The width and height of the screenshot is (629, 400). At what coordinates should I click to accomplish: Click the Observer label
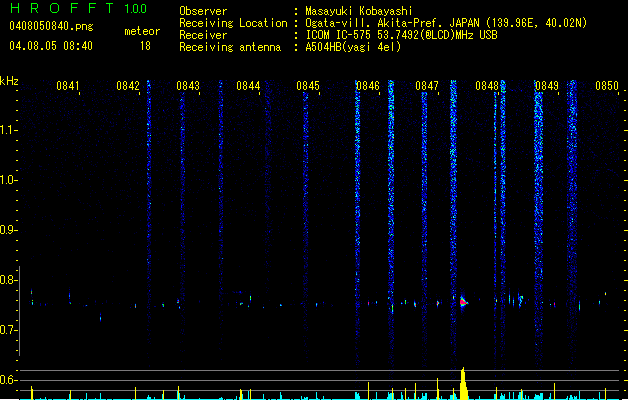[203, 11]
